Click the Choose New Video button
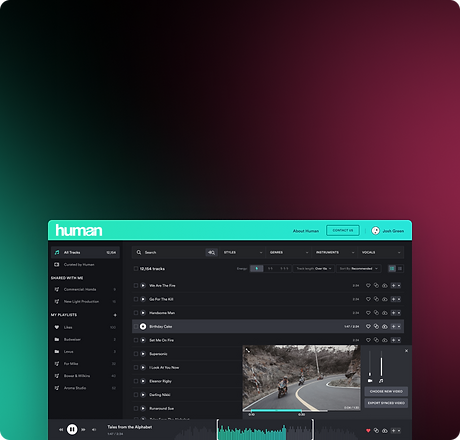The width and height of the screenshot is (460, 440). (386, 391)
